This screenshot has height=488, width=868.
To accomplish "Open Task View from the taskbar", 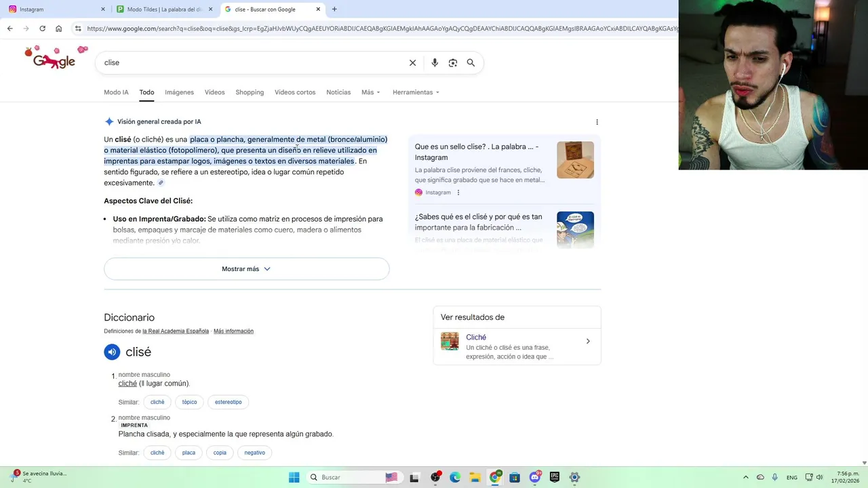I will 414,477.
